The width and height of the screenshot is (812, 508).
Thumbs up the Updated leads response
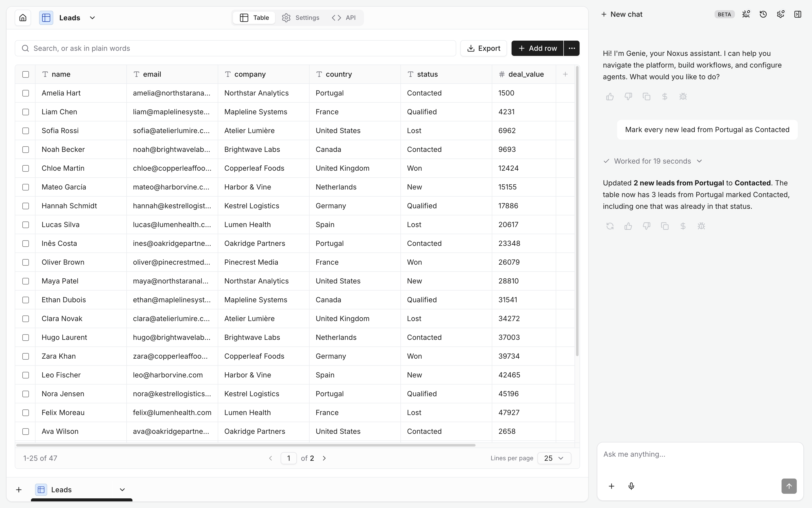pyautogui.click(x=628, y=226)
